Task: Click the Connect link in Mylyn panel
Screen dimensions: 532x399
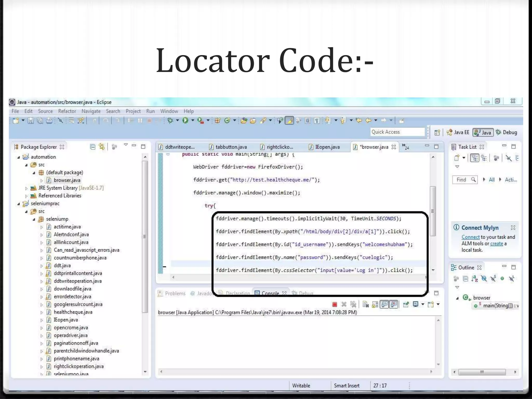Action: point(470,237)
